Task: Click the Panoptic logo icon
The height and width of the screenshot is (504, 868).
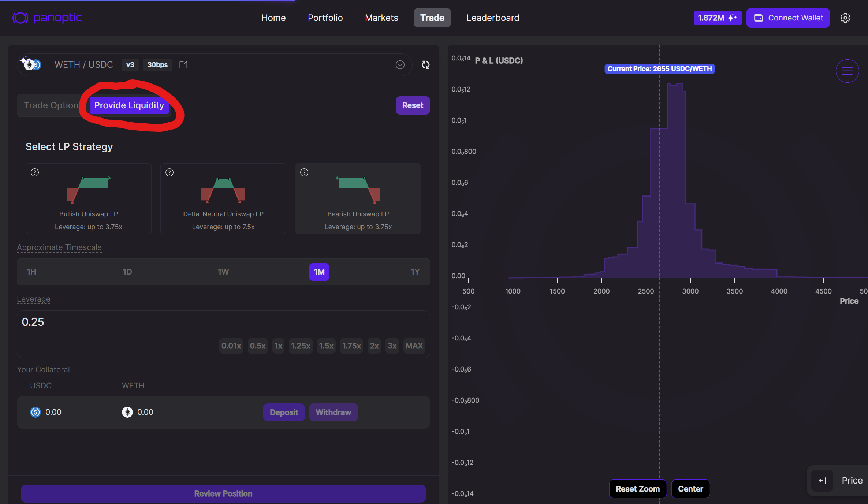Action: (x=20, y=18)
